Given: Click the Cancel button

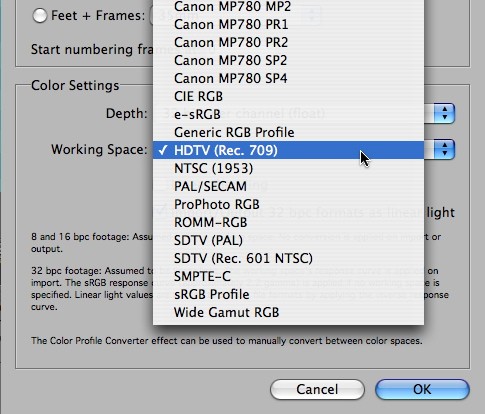Looking at the screenshot, I should pos(317,389).
